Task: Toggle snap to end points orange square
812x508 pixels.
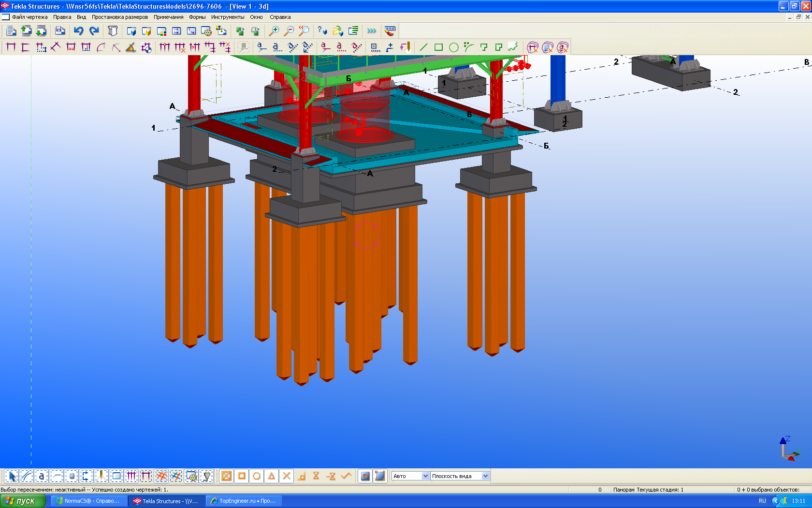Action: pos(242,476)
